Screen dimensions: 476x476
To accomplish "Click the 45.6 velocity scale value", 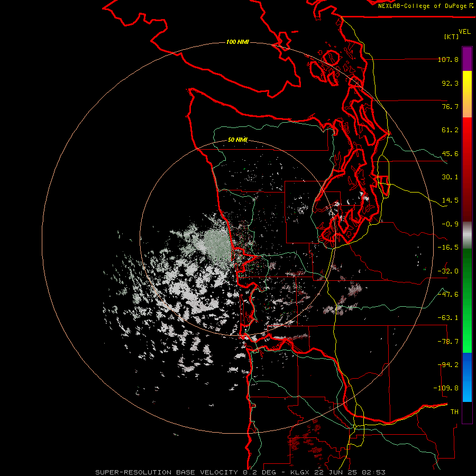I will point(450,153).
